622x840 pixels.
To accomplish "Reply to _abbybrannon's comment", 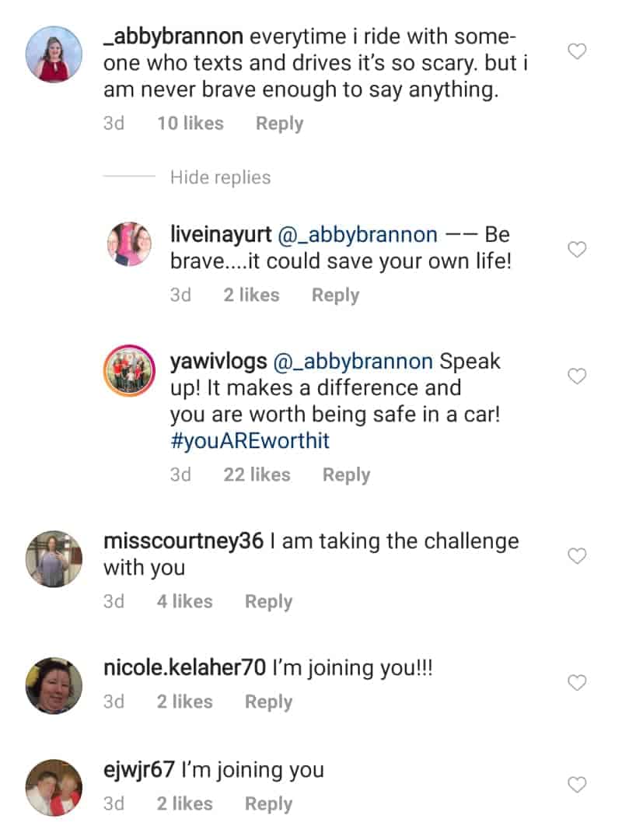I will pyautogui.click(x=279, y=124).
